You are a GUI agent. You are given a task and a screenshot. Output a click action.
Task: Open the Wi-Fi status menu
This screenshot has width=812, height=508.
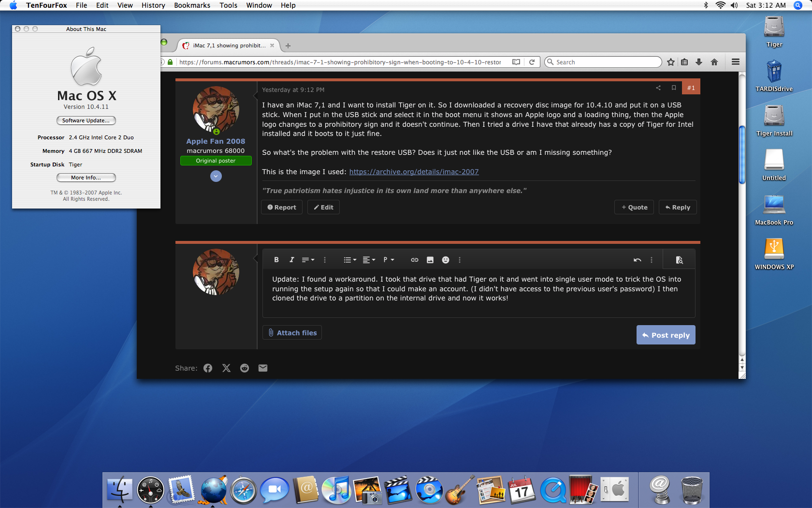pos(721,5)
